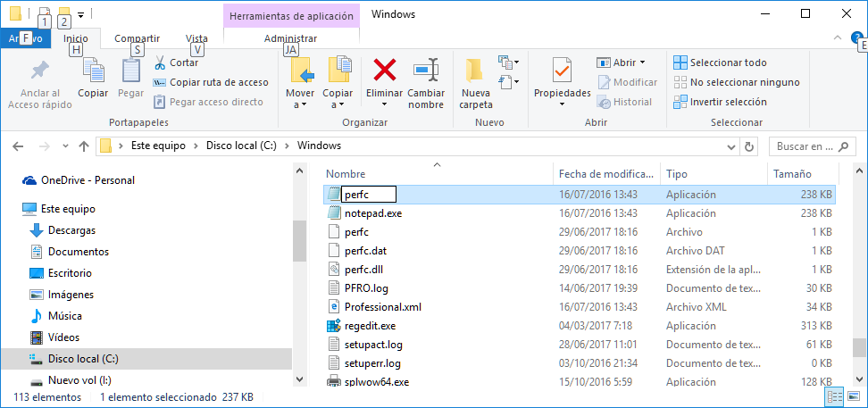Click the perfc rename text field
The width and height of the screenshot is (868, 408).
369,195
